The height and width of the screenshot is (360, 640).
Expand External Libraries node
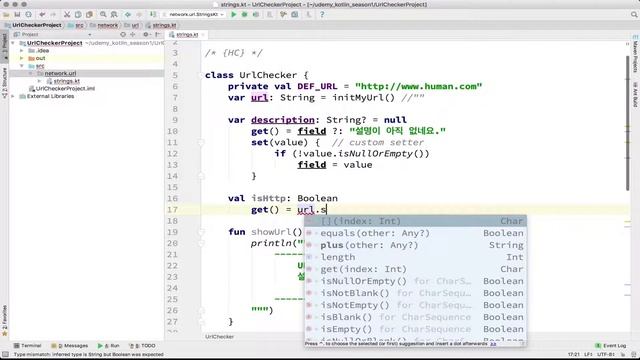coord(13,96)
